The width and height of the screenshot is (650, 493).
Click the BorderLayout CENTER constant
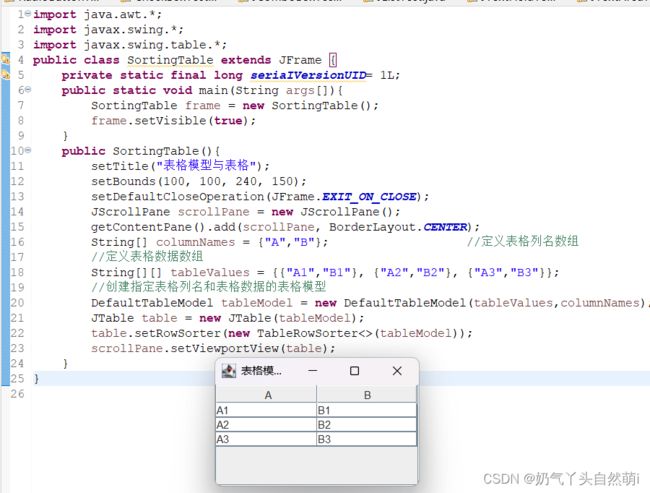point(445,227)
